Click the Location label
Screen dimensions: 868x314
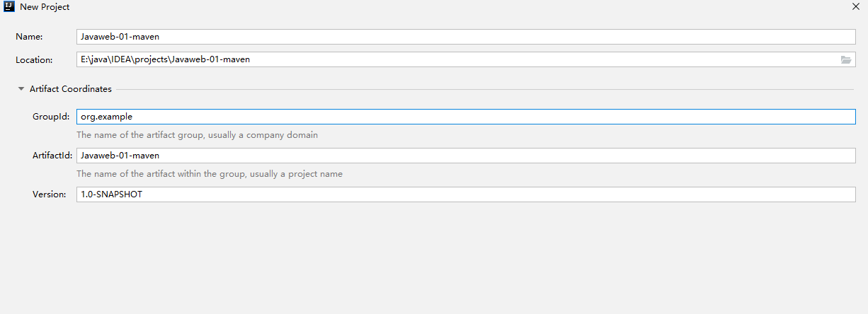click(34, 60)
